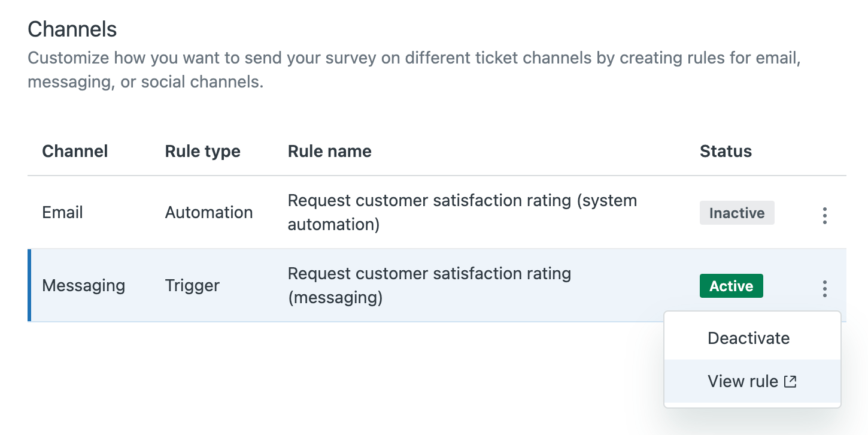The image size is (868, 435).
Task: Click the messaging satisfaction rating rule name
Action: [429, 285]
